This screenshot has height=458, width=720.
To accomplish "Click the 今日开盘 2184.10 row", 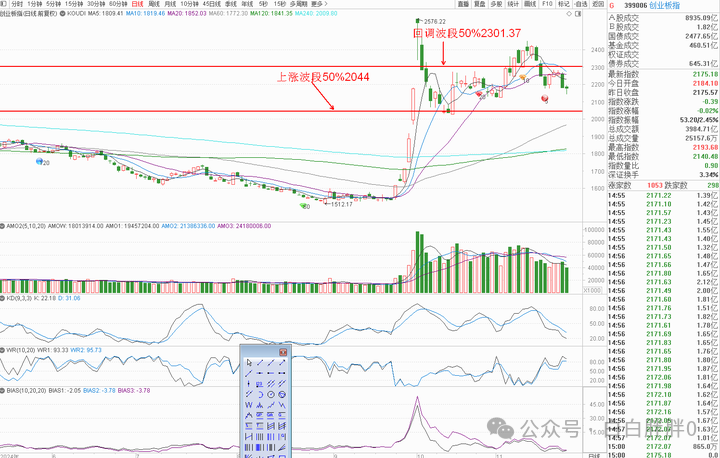I will coord(663,83).
